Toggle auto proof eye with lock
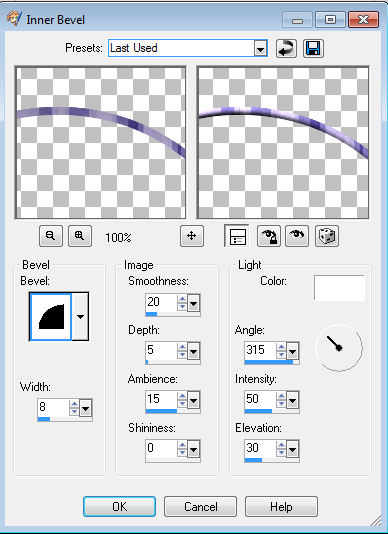This screenshot has height=534, width=388. point(269,236)
